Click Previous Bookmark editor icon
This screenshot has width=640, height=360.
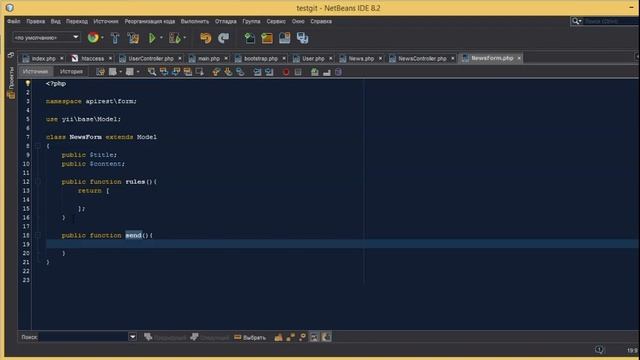click(216, 72)
